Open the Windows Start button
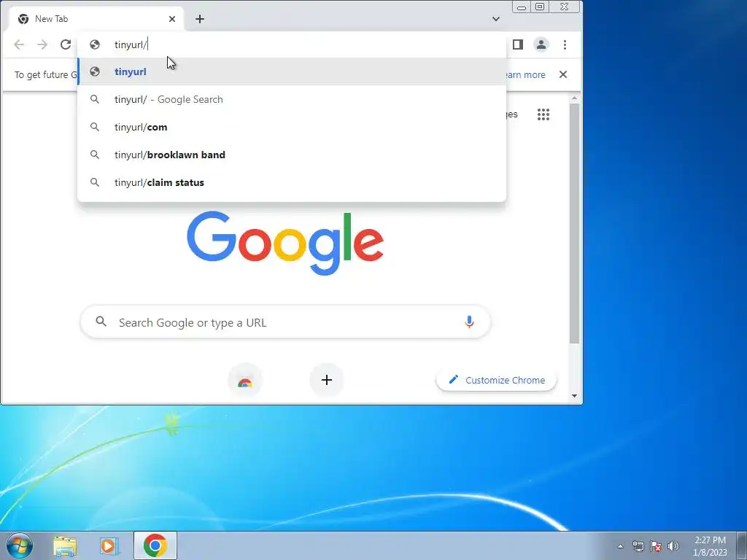Screen dimensions: 747x560 [20, 545]
